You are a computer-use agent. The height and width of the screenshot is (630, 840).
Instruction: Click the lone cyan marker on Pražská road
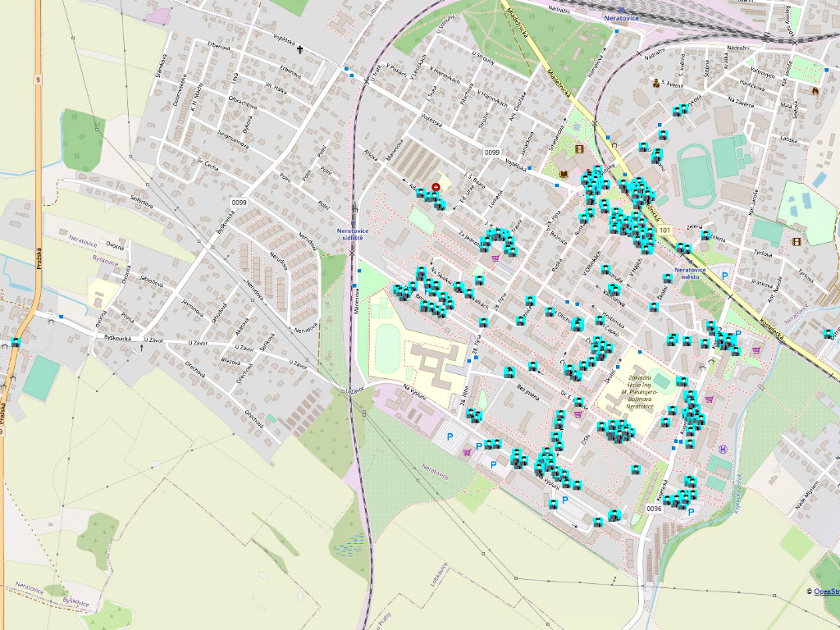tap(16, 342)
